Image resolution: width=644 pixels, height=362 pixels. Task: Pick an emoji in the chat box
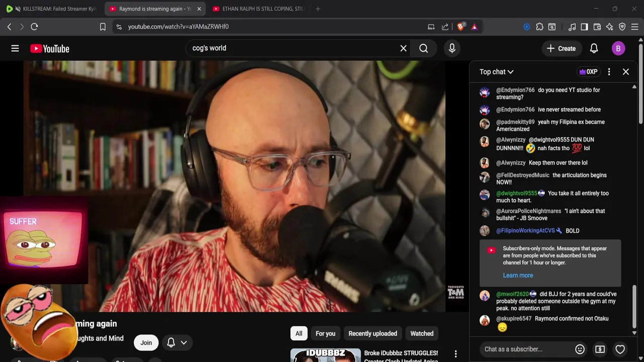click(x=580, y=349)
